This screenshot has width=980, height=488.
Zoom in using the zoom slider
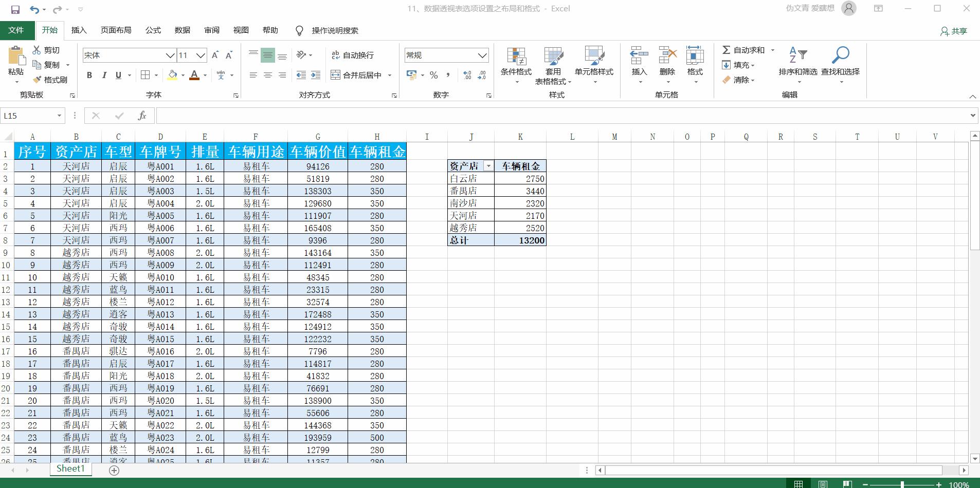[x=938, y=484]
